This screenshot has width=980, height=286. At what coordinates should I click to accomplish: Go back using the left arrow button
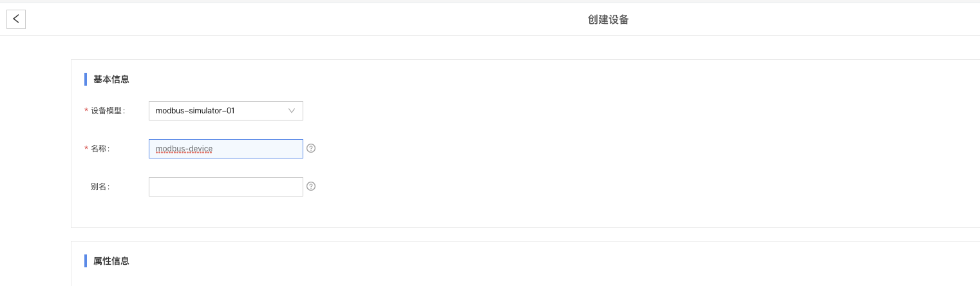coord(16,19)
